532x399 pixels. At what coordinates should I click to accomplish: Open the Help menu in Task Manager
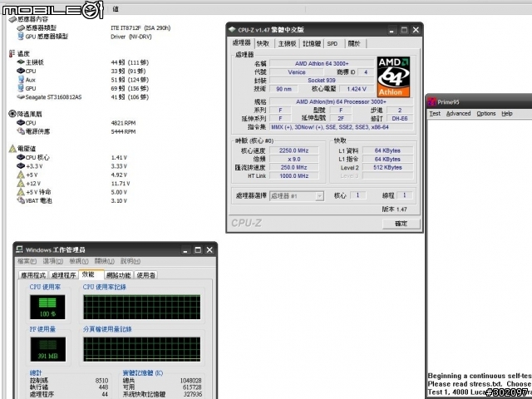point(131,261)
